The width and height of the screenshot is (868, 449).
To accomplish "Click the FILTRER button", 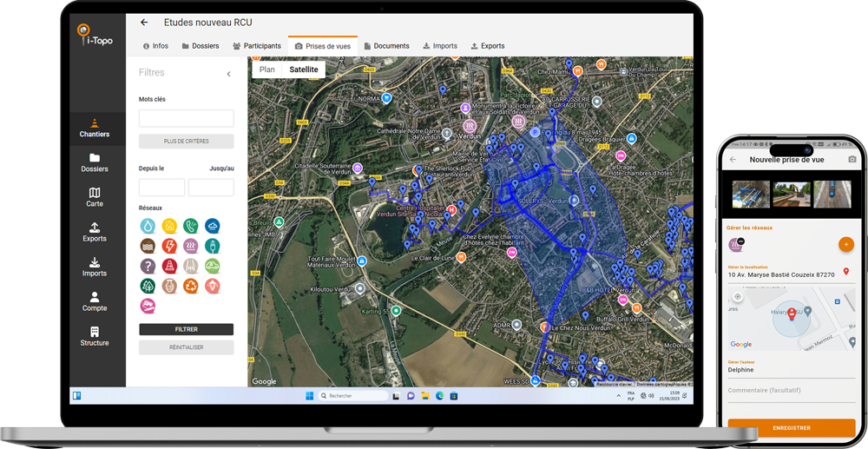I will [186, 329].
